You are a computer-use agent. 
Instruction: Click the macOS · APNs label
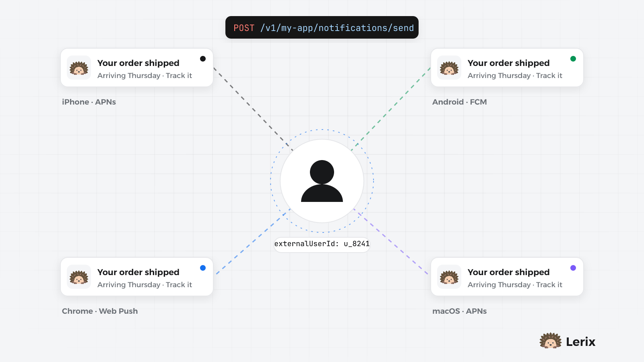460,311
